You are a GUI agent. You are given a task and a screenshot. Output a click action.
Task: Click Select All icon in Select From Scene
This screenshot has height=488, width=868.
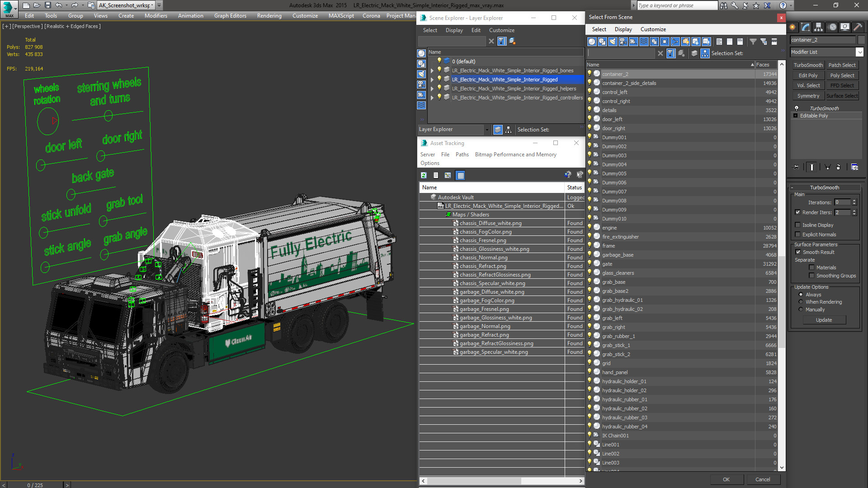719,42
